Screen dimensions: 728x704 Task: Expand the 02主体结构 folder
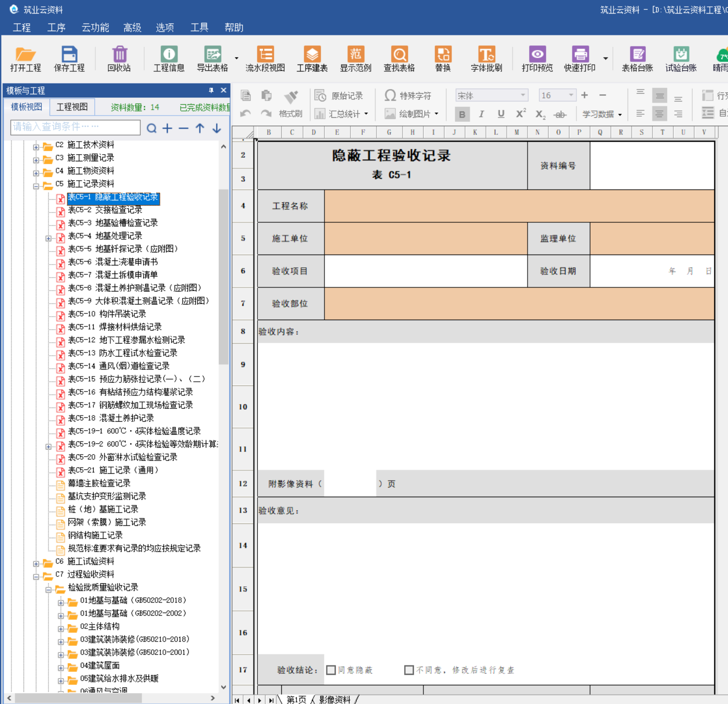60,628
